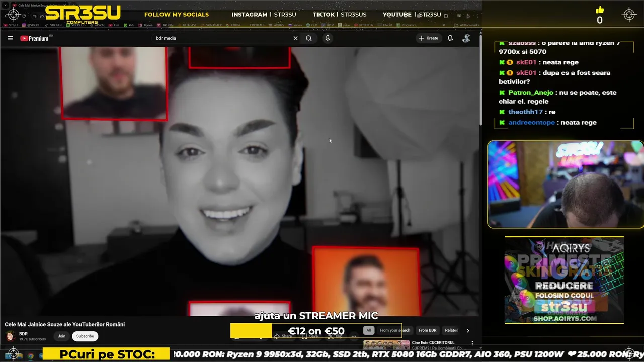The height and width of the screenshot is (362, 644).
Task: Subscribe to the BDR channel
Action: point(85,336)
